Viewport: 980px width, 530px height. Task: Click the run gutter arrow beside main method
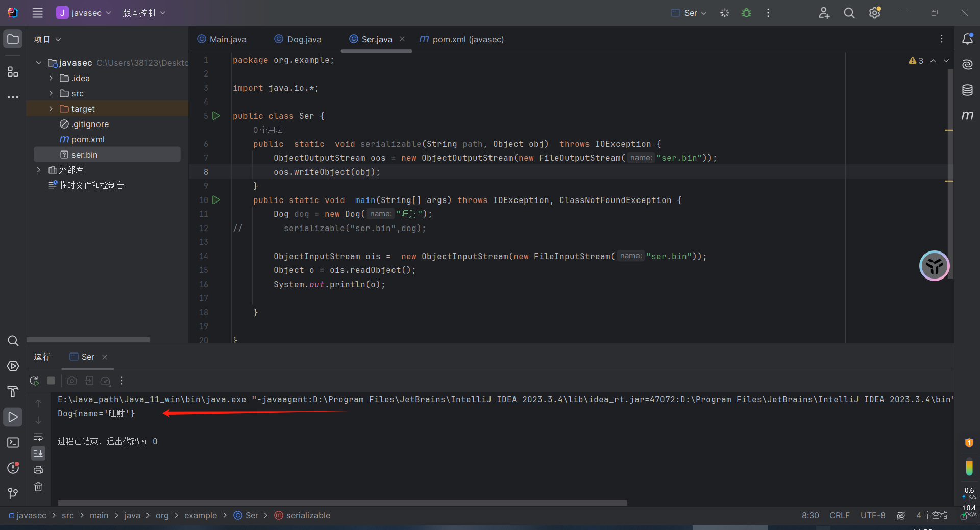click(216, 200)
